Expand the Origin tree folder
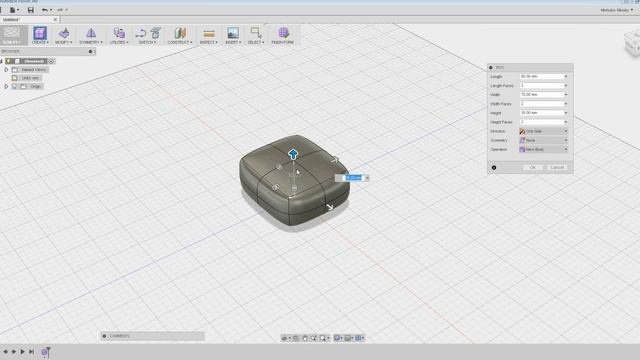 (6, 87)
